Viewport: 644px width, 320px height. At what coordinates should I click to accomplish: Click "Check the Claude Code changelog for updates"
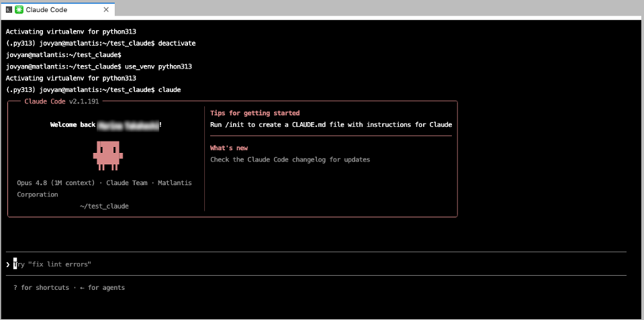click(x=290, y=160)
